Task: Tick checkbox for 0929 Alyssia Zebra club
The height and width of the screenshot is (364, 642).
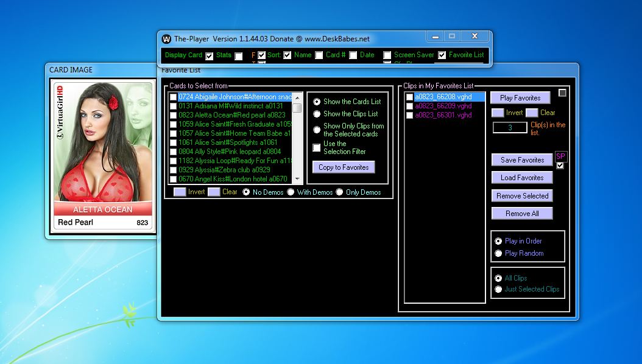Action: point(173,170)
